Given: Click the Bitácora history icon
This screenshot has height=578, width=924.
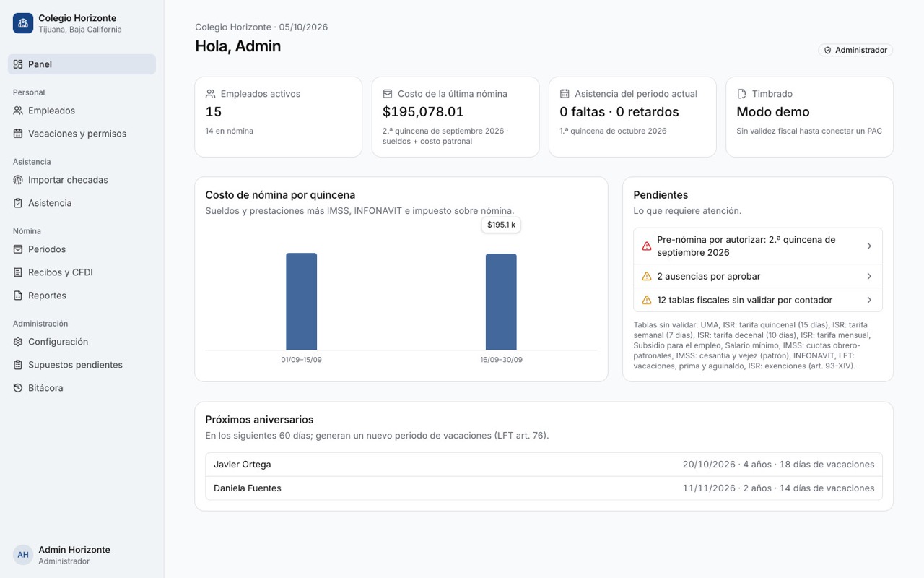Looking at the screenshot, I should coord(18,388).
